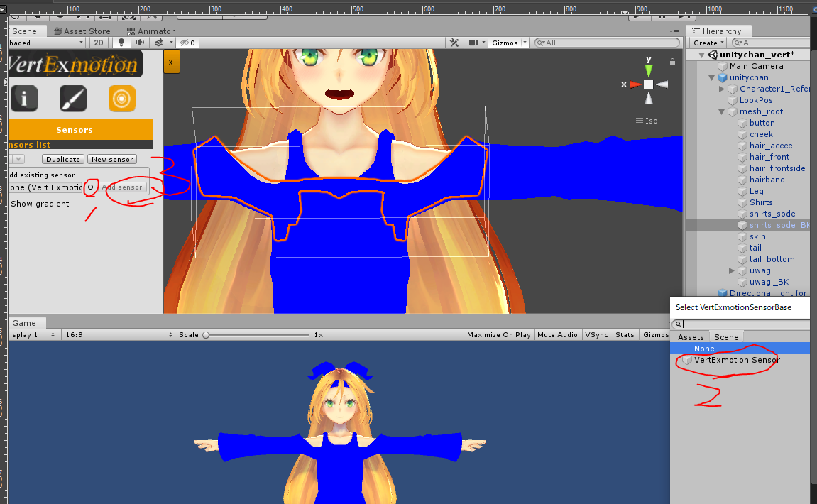The height and width of the screenshot is (504, 817).
Task: Open the Display 1 dropdown
Action: click(x=31, y=334)
